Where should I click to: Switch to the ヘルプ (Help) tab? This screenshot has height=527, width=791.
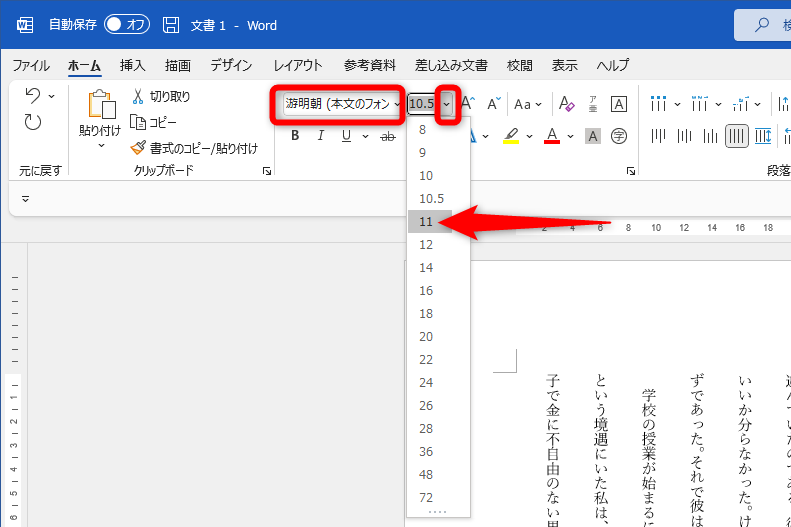(613, 66)
